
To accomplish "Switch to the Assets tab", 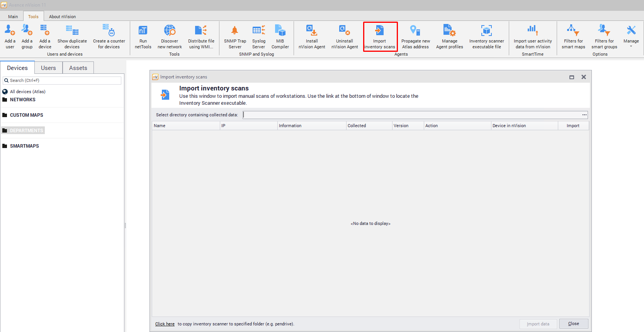I will pos(78,68).
